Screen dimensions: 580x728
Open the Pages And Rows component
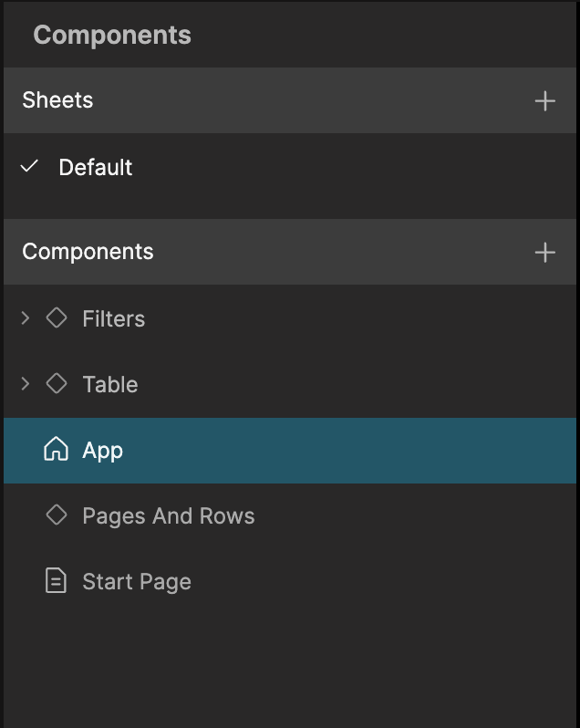(168, 515)
